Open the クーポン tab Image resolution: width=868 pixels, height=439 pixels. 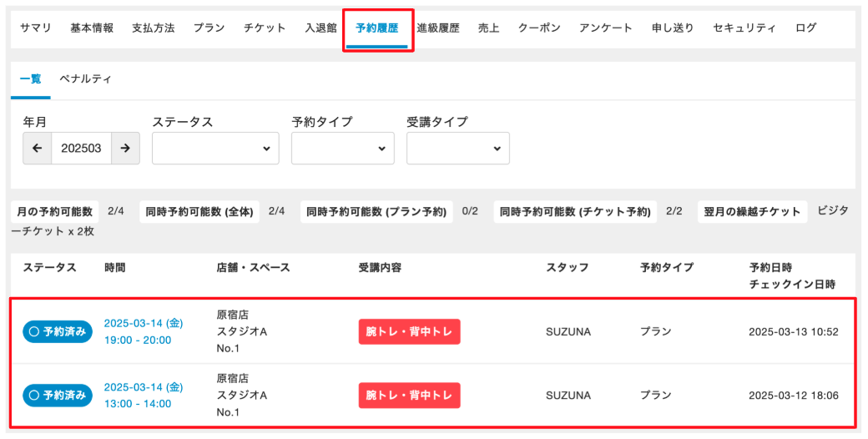pyautogui.click(x=539, y=28)
